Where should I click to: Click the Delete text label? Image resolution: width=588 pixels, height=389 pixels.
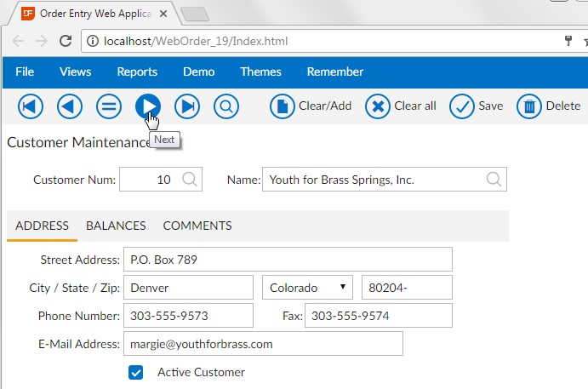coord(563,106)
